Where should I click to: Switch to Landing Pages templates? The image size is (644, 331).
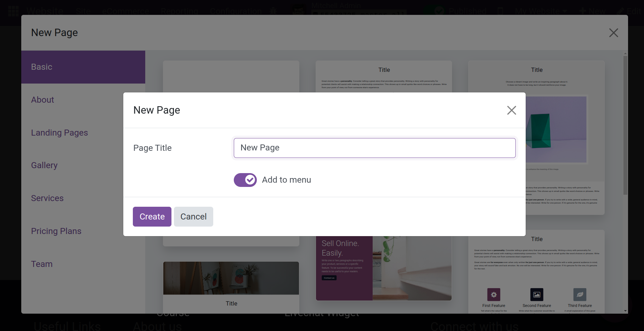click(60, 133)
